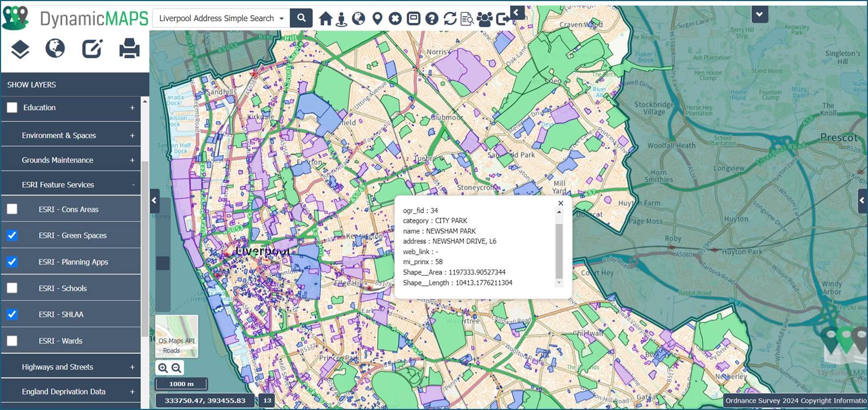Open the dropdown chevron atop map
Screen dimensions: 868x410
759,14
